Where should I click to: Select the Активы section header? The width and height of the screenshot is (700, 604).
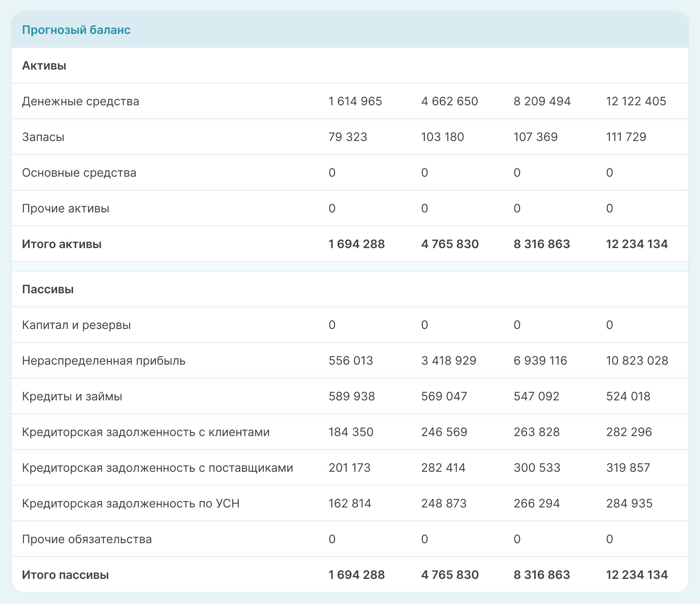[x=44, y=66]
